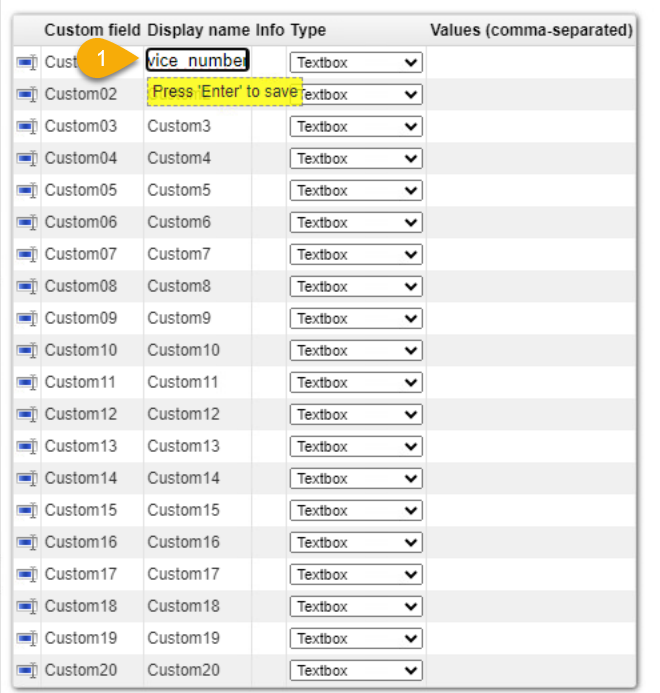Edit display name Custom6

179,222
